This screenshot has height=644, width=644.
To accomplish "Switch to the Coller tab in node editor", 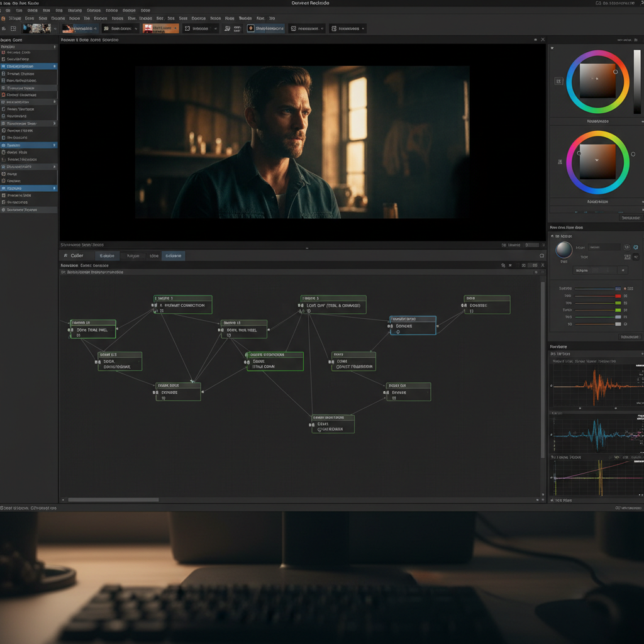I will (x=77, y=256).
